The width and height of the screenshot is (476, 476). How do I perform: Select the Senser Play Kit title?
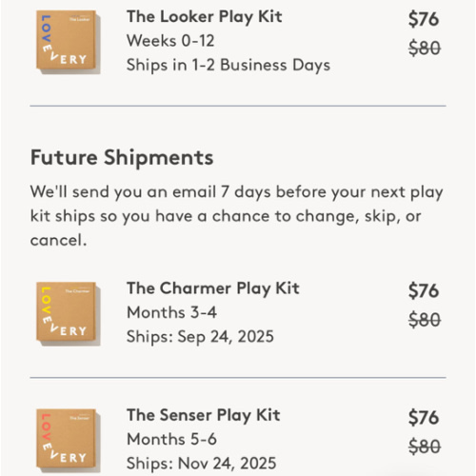tap(204, 416)
